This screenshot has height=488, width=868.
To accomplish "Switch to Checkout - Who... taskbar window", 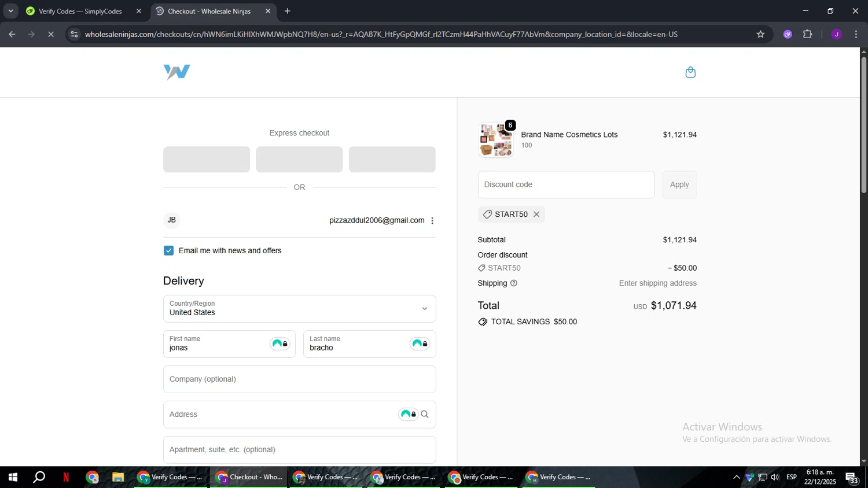I will click(249, 477).
